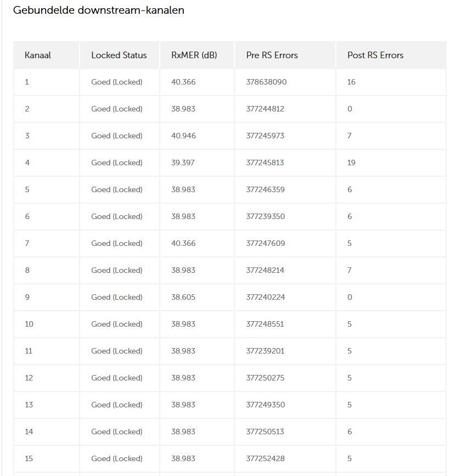
Task: Click Pre RS Errors value 377239201
Action: tap(265, 351)
